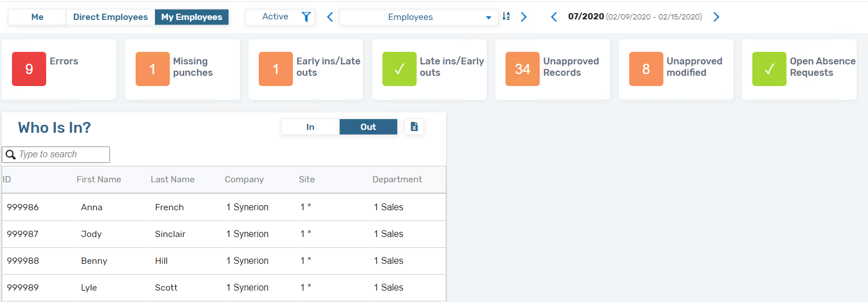Click the A-Z sort order icon
This screenshot has height=302, width=868.
tap(506, 17)
